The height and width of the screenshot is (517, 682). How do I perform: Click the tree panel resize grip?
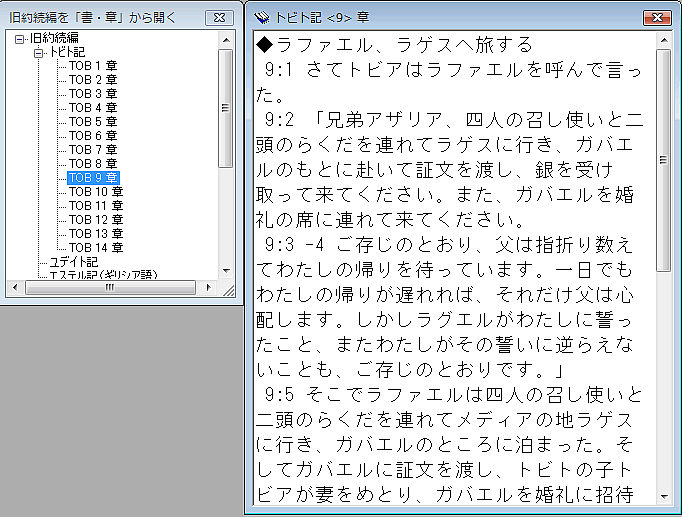tap(227, 289)
